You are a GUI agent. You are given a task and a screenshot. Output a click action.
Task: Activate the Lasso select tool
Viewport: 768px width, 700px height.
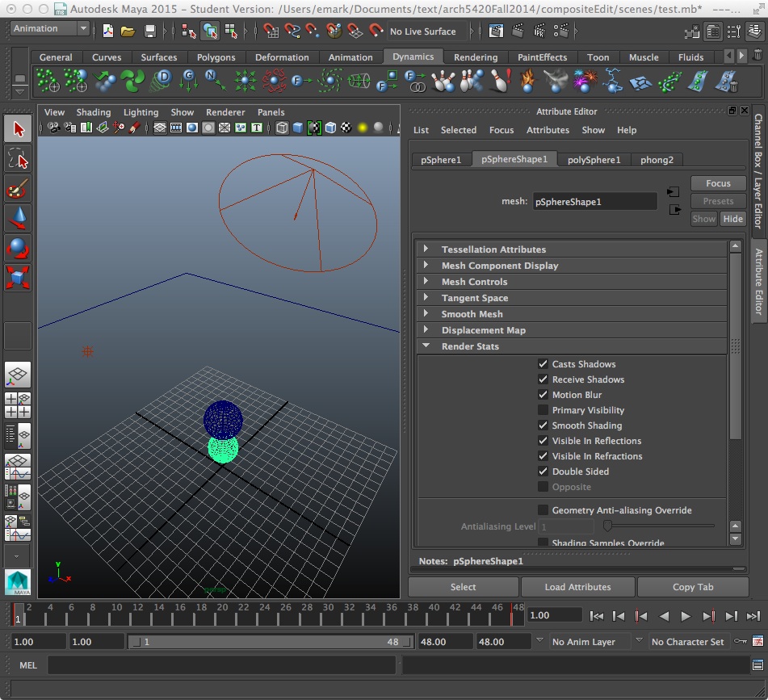click(x=18, y=158)
